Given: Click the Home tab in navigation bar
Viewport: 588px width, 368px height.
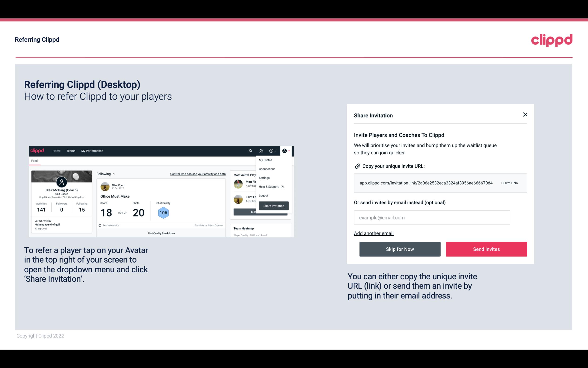Looking at the screenshot, I should click(x=56, y=151).
